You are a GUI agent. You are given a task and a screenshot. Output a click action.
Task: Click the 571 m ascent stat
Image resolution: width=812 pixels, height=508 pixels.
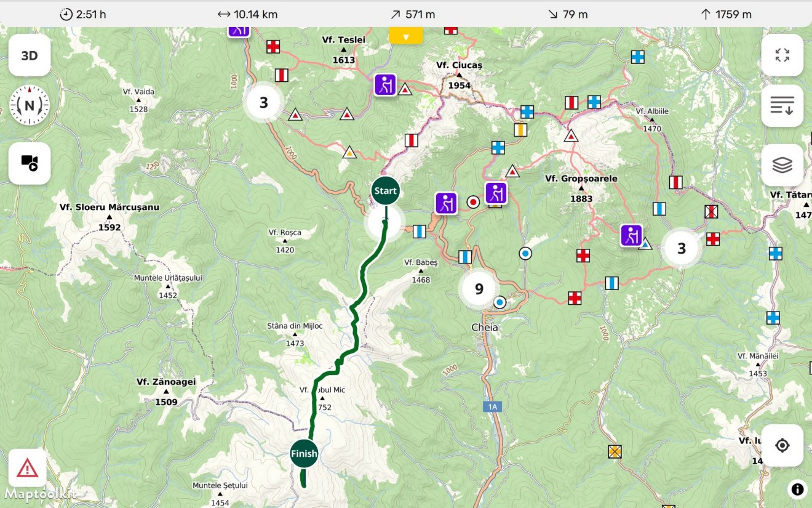(x=413, y=14)
